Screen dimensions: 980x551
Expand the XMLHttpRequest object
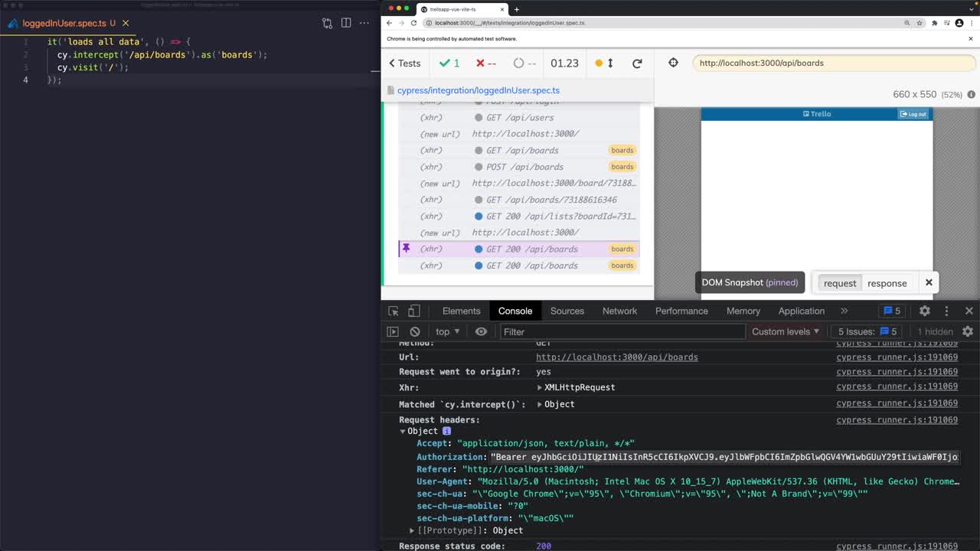[540, 387]
